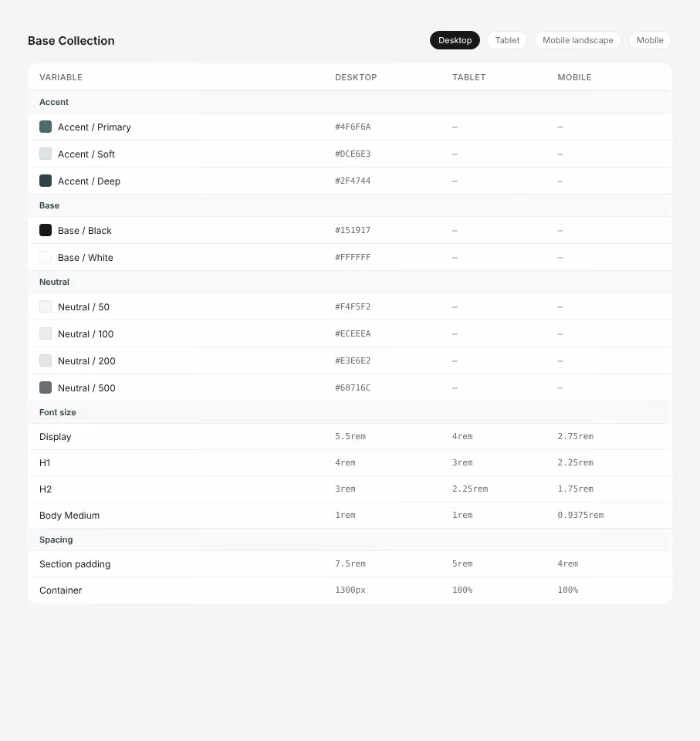Select the Neutral / 200 variable name
The image size is (700, 741).
[86, 361]
